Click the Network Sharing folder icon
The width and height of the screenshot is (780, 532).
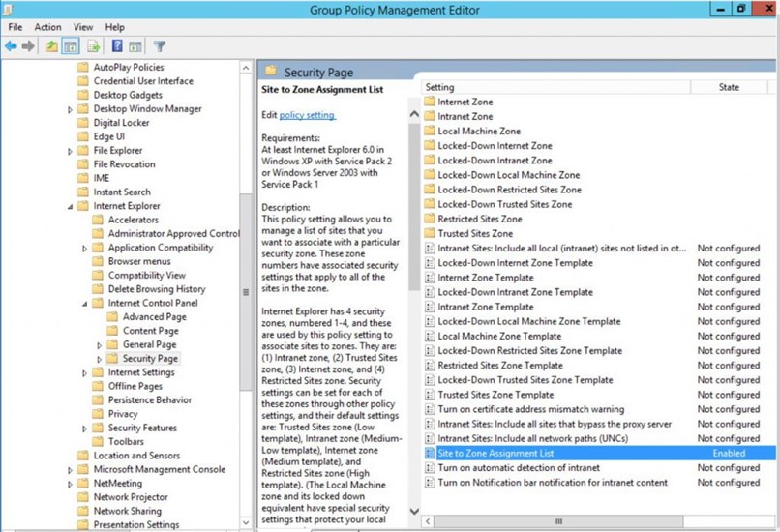(x=83, y=511)
